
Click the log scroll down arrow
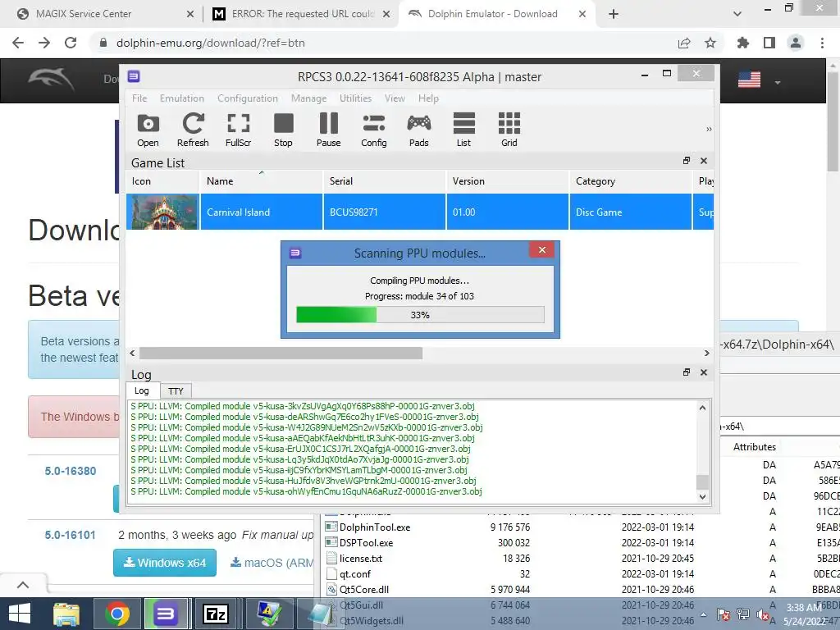702,496
